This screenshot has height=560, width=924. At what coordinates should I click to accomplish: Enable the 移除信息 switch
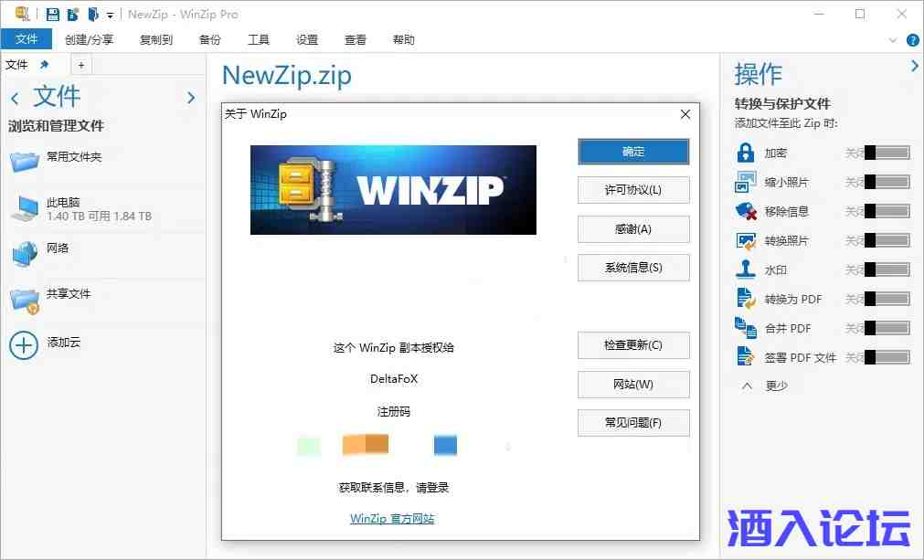pyautogui.click(x=887, y=211)
